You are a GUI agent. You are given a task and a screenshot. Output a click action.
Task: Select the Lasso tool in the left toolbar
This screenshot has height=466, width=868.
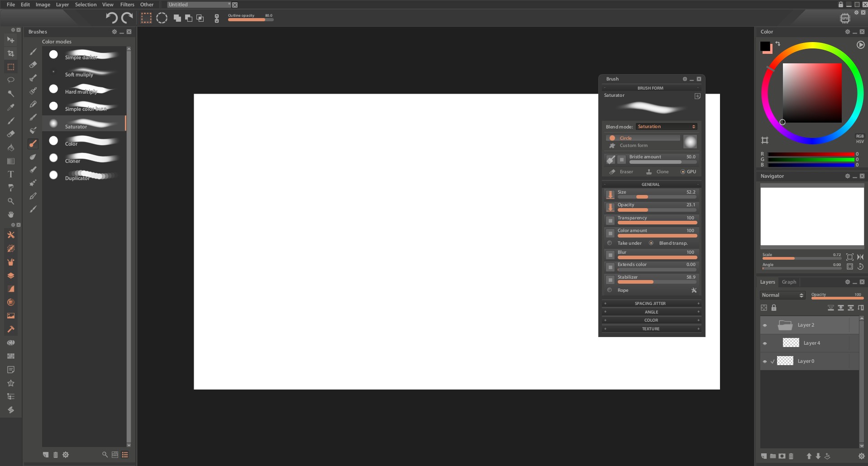tap(11, 80)
